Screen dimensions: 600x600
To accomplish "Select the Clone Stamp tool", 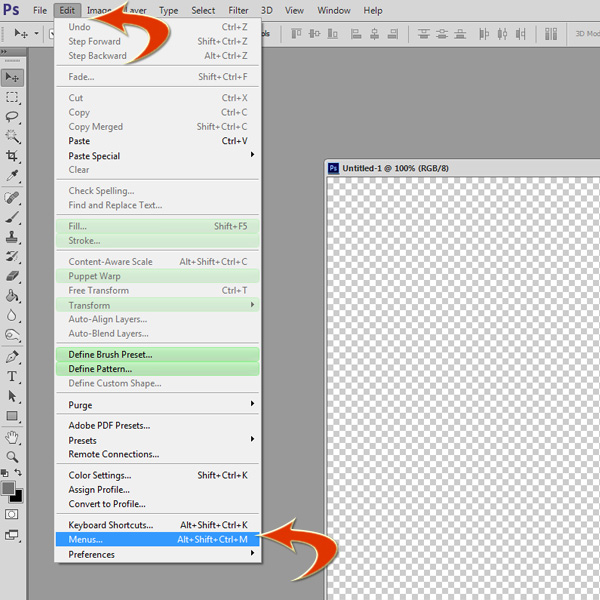I will pos(12,237).
